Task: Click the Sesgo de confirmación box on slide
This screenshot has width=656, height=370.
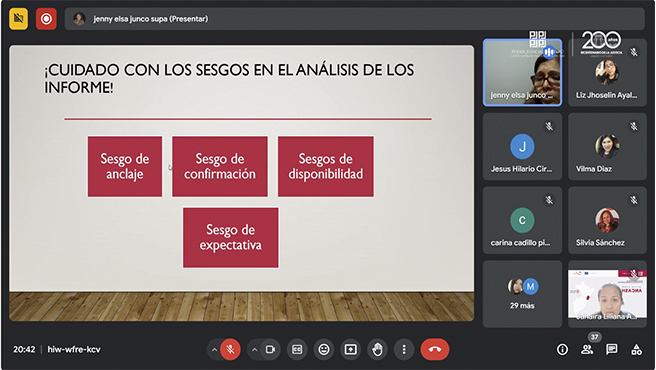Action: point(220,166)
